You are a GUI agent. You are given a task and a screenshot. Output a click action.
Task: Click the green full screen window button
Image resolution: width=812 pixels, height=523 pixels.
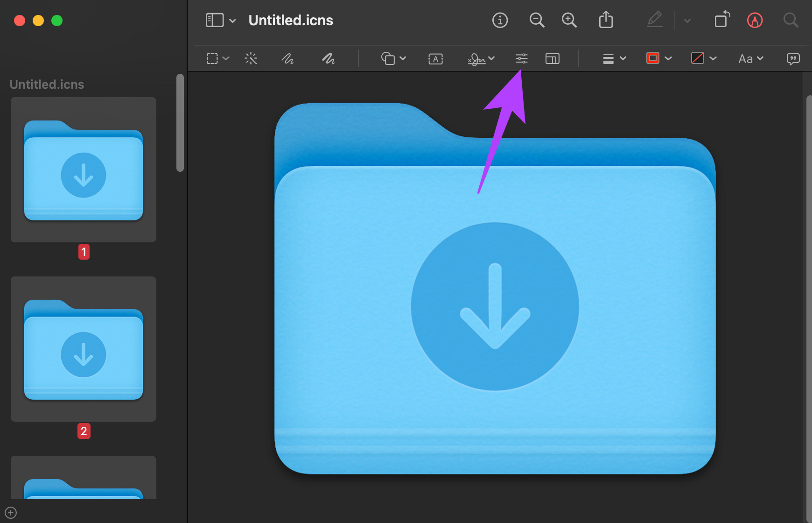tap(57, 21)
